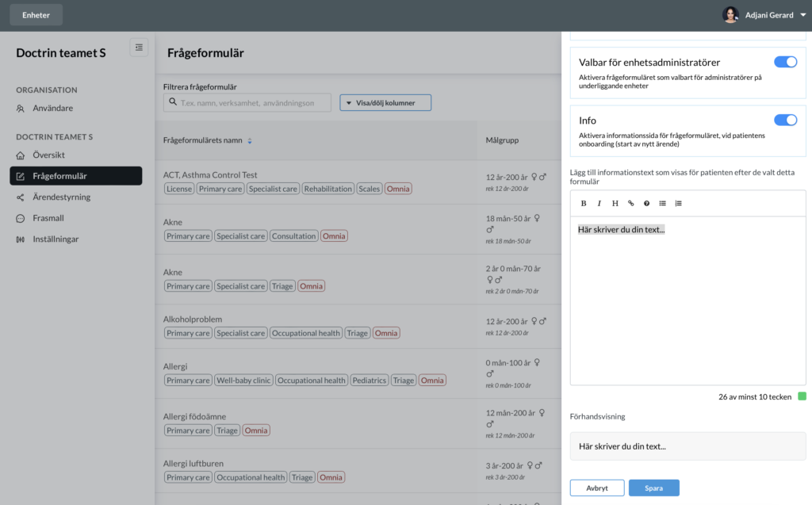Go to Ärendestyrning in sidebar

click(61, 197)
